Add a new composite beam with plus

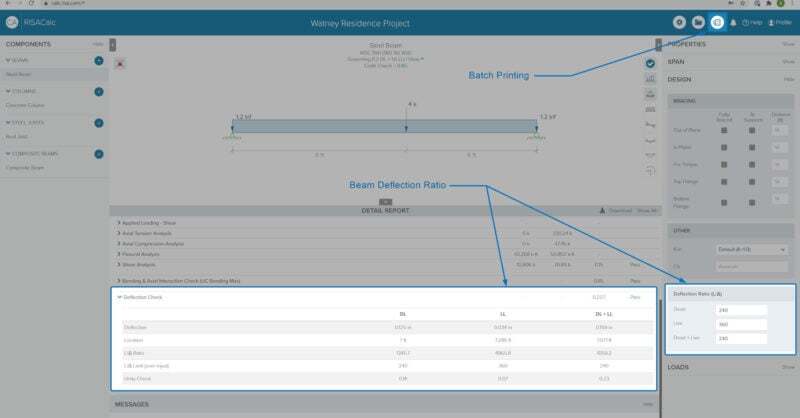[99, 154]
